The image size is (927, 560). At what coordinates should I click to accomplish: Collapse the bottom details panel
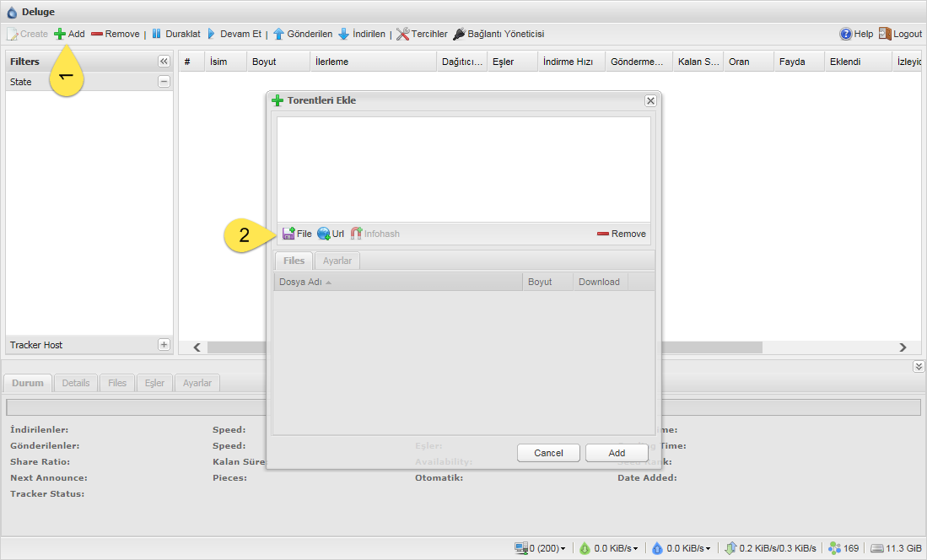tap(918, 367)
